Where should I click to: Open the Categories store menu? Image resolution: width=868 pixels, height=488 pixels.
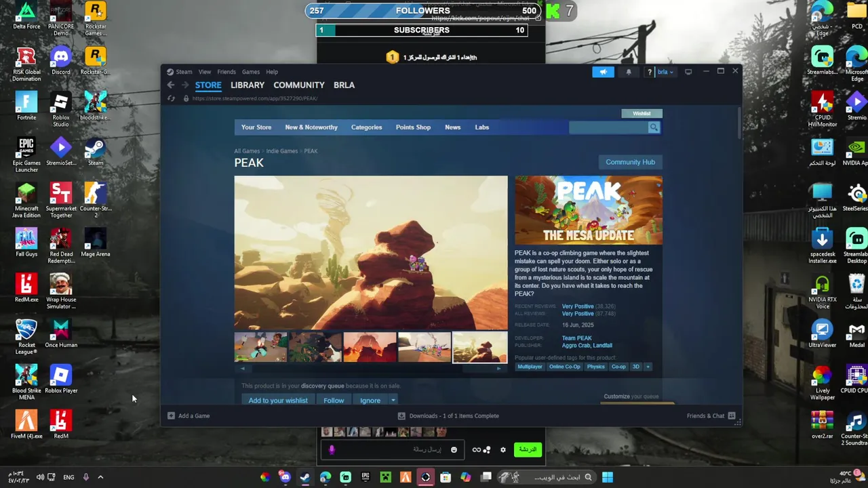coord(366,127)
